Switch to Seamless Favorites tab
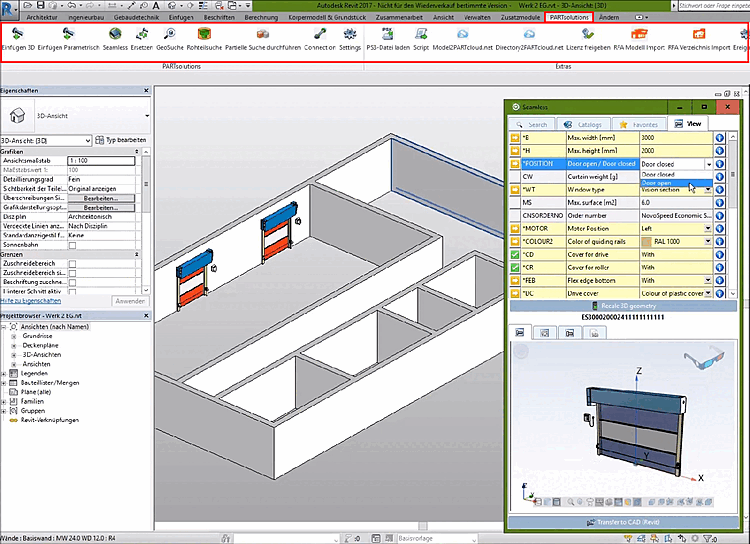Screen dimensions: 750x544 click(x=639, y=124)
